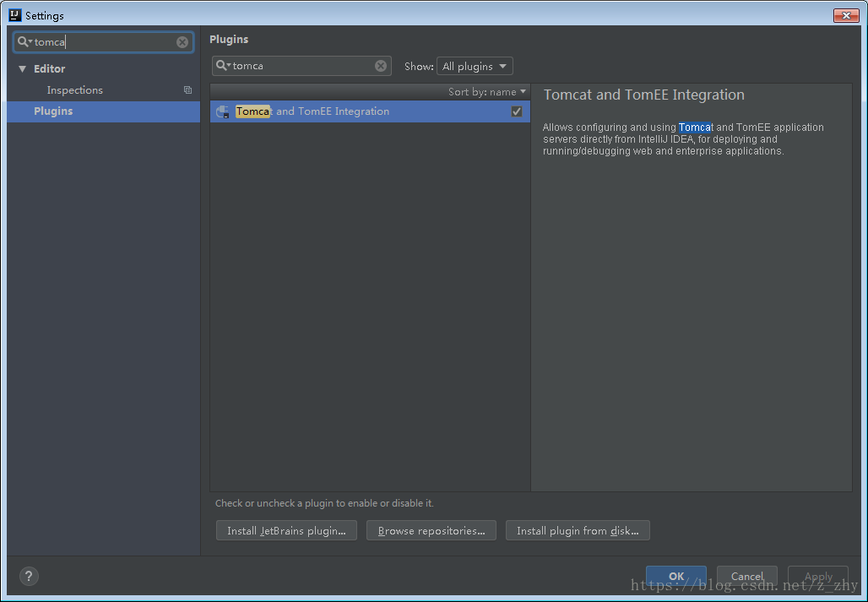Viewport: 868px width, 602px height.
Task: Click the Plugins panel heading
Action: pos(229,40)
